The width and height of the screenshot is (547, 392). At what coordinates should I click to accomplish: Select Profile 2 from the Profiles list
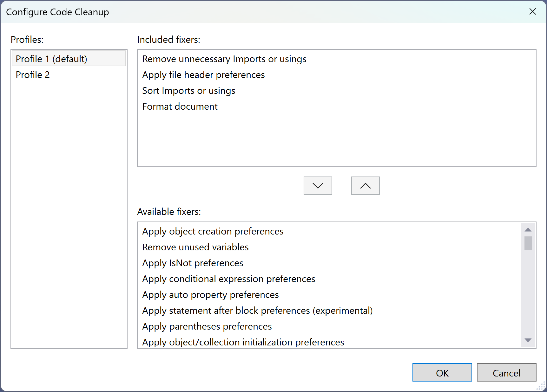33,75
